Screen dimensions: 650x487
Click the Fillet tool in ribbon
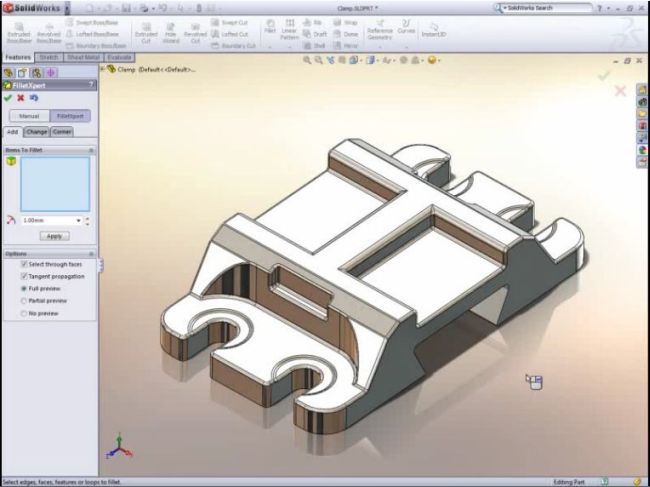pos(270,27)
